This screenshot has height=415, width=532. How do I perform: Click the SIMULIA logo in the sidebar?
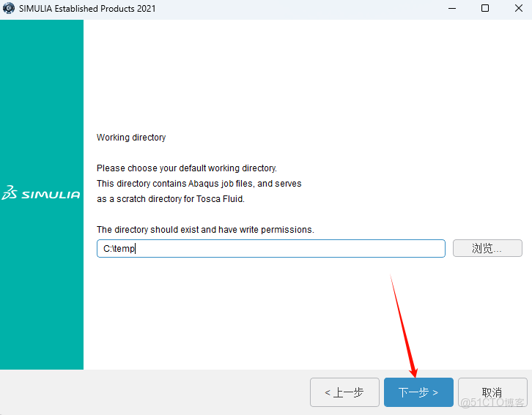41,193
